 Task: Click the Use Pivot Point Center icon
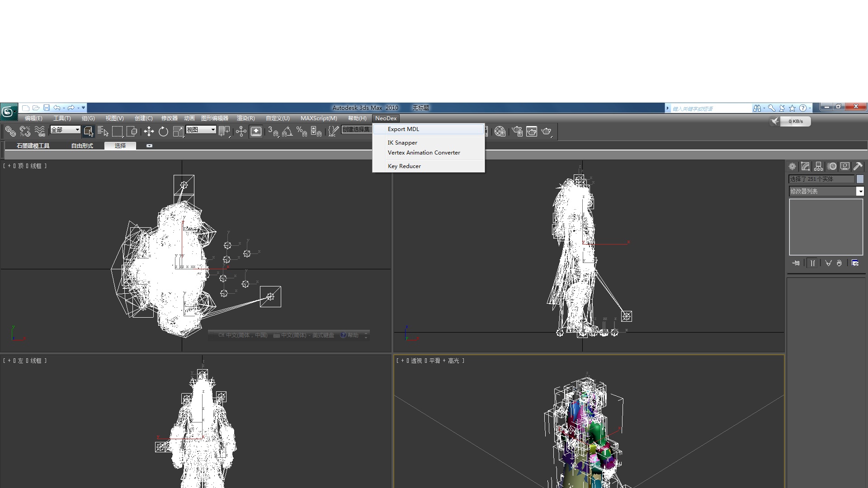pyautogui.click(x=224, y=131)
